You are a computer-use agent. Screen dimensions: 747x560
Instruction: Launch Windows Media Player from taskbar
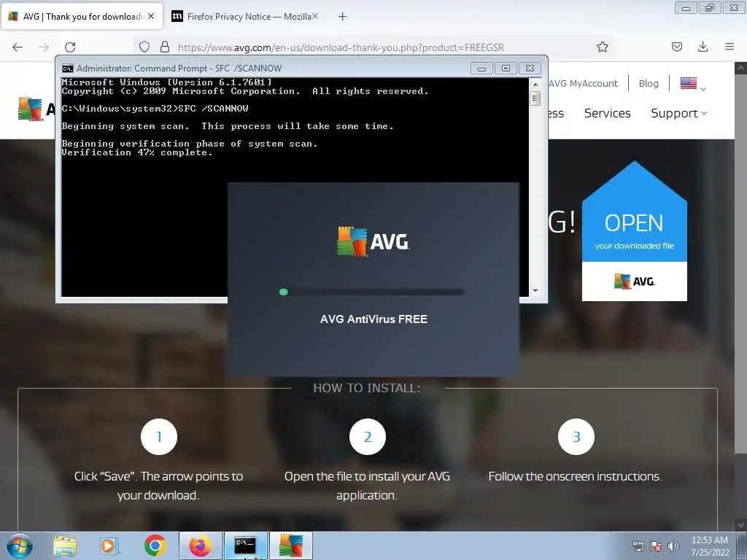tap(109, 545)
